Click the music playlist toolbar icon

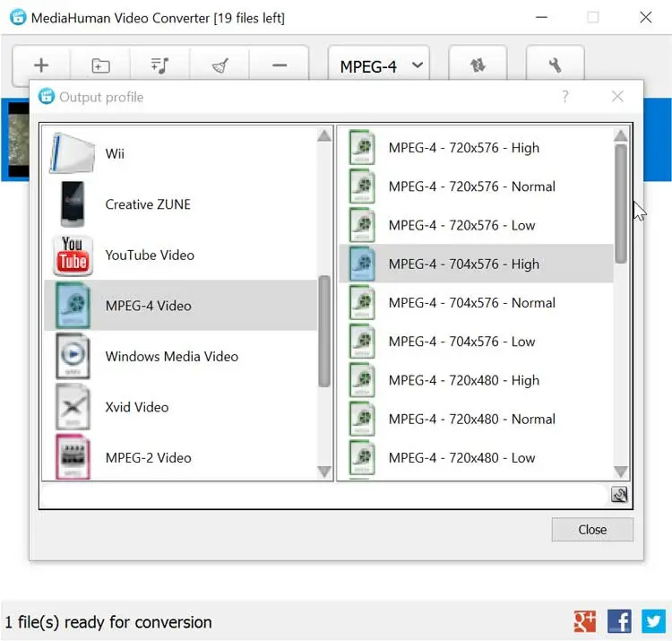159,65
